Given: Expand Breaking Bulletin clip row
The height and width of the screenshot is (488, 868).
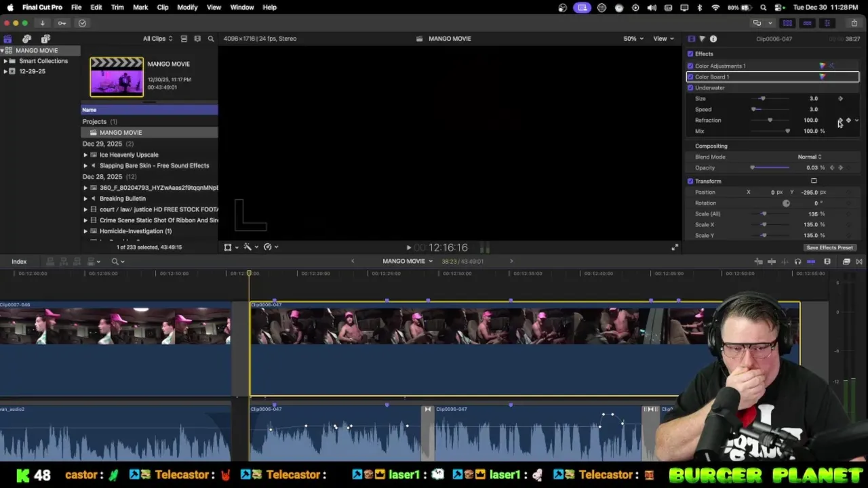Looking at the screenshot, I should pos(85,199).
